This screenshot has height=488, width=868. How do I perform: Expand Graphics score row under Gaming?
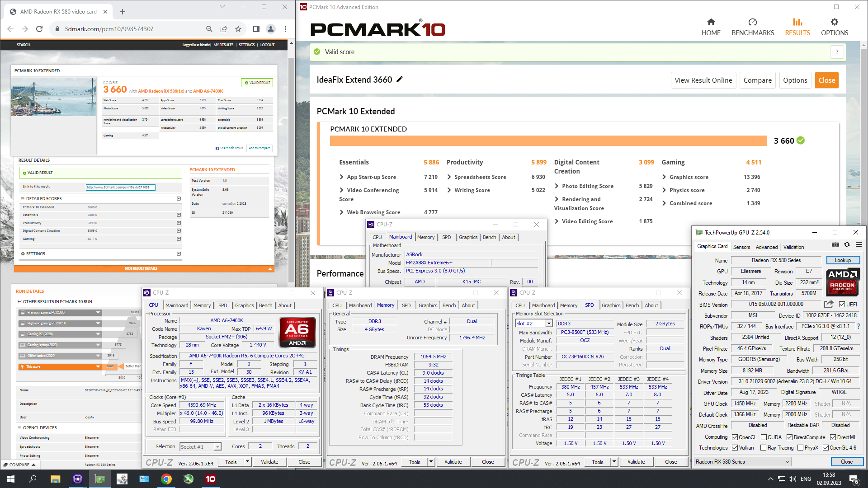tap(664, 177)
